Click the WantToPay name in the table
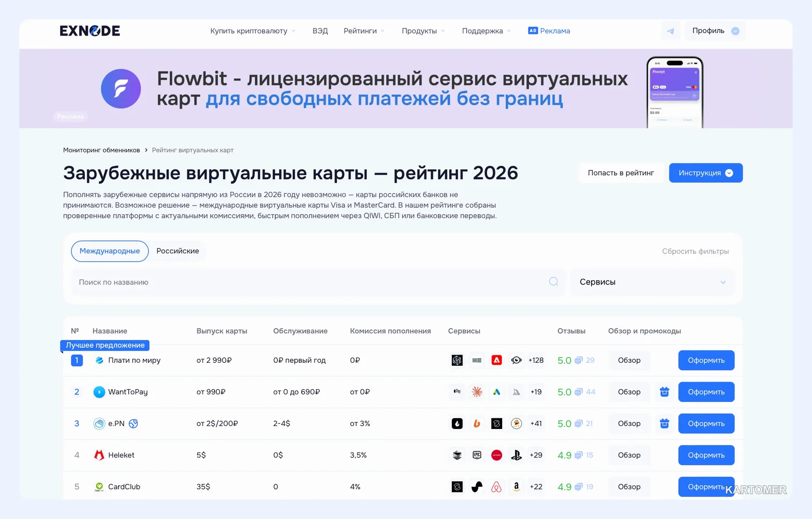The width and height of the screenshot is (812, 519). click(x=128, y=392)
